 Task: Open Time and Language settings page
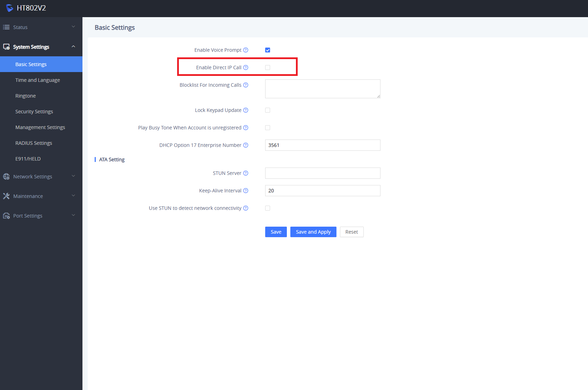pos(38,80)
